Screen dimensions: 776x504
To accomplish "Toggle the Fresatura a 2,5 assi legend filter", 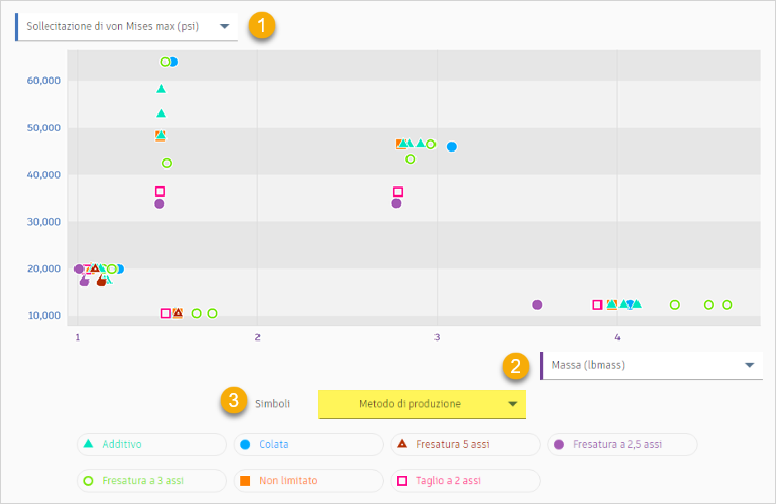I will tap(622, 445).
